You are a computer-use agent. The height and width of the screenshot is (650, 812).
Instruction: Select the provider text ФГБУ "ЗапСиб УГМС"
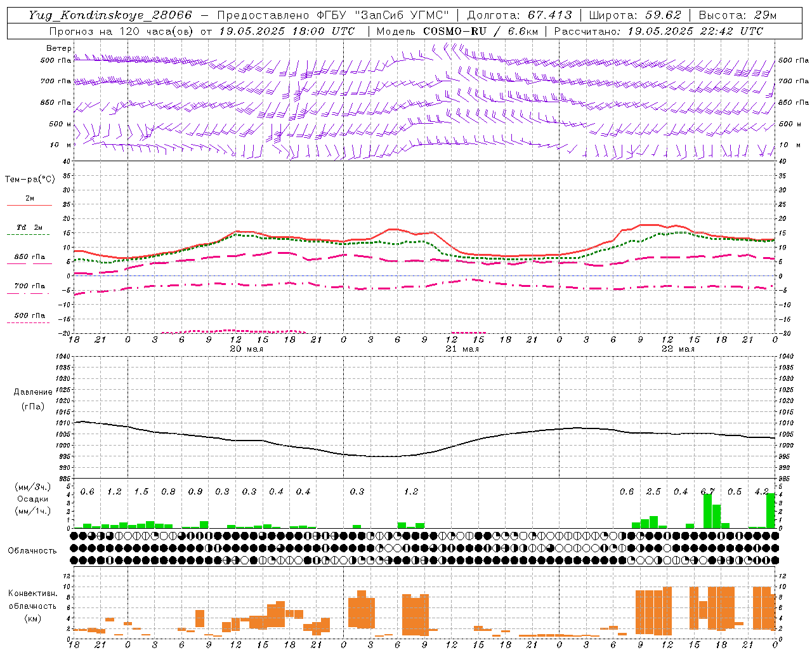point(383,15)
